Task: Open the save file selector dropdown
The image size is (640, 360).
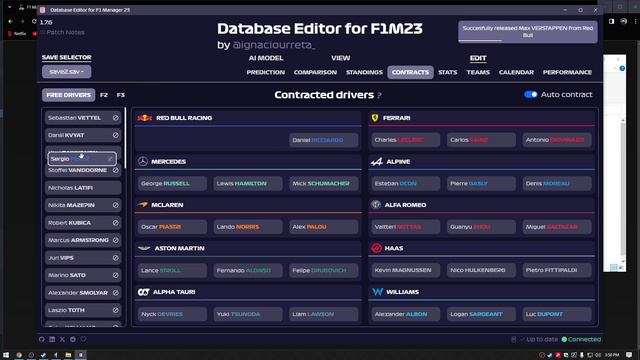Action: tap(67, 72)
